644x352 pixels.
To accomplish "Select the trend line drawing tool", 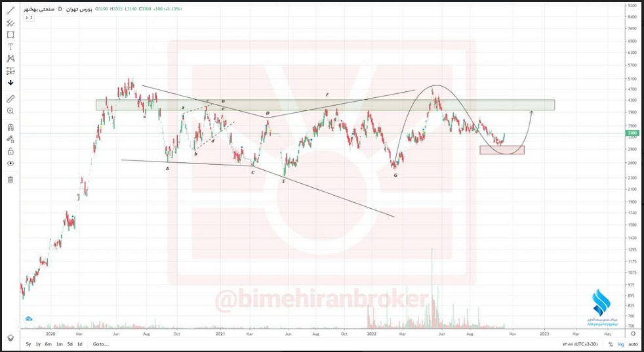I will point(10,11).
